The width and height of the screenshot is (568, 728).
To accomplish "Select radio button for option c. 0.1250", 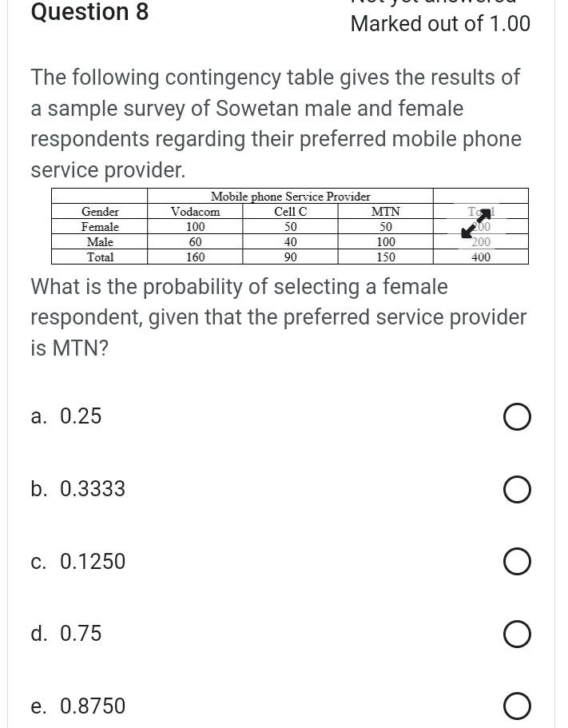I will (516, 561).
